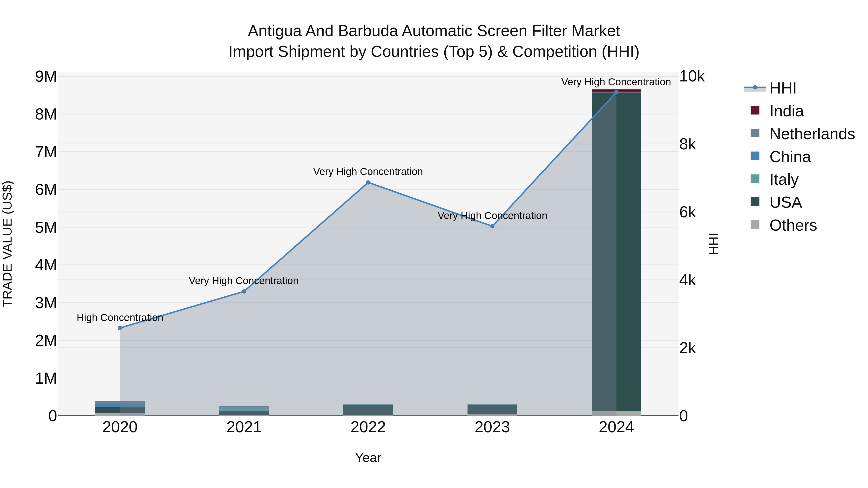Click the Italy teal legend swatch
Image resolution: width=868 pixels, height=488 pixels.
coord(755,179)
